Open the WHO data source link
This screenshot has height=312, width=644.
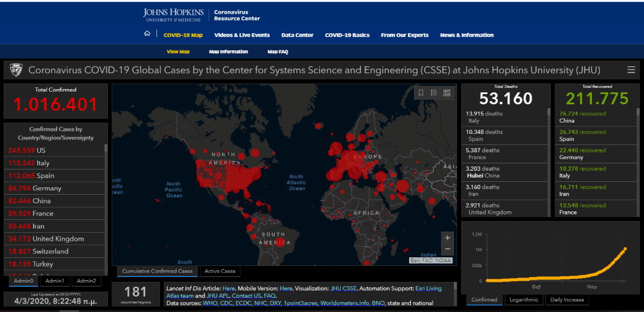(210, 303)
